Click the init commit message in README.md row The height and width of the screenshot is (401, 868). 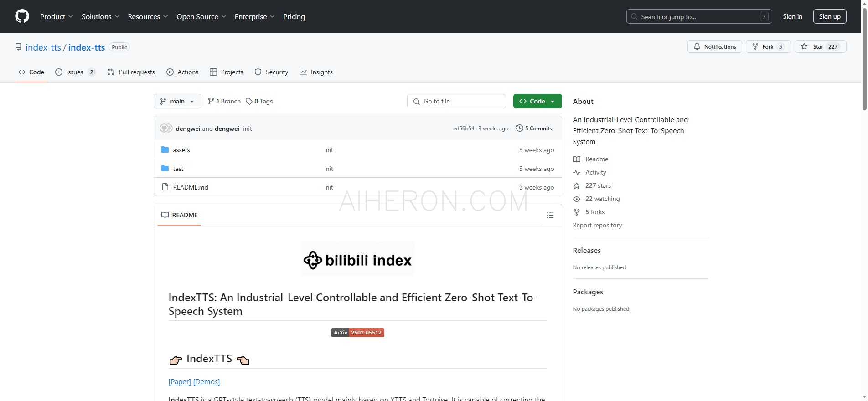(329, 187)
